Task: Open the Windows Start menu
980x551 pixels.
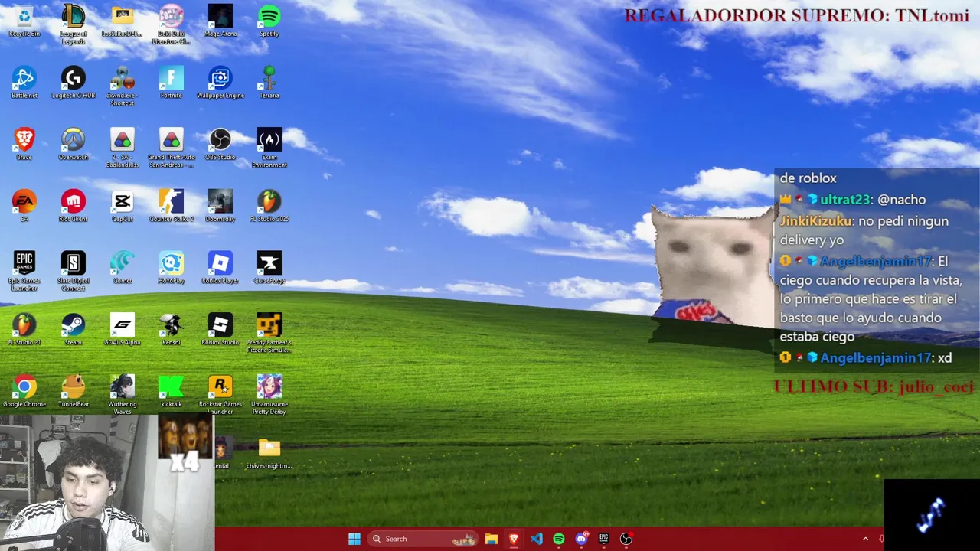Action: pyautogui.click(x=354, y=539)
